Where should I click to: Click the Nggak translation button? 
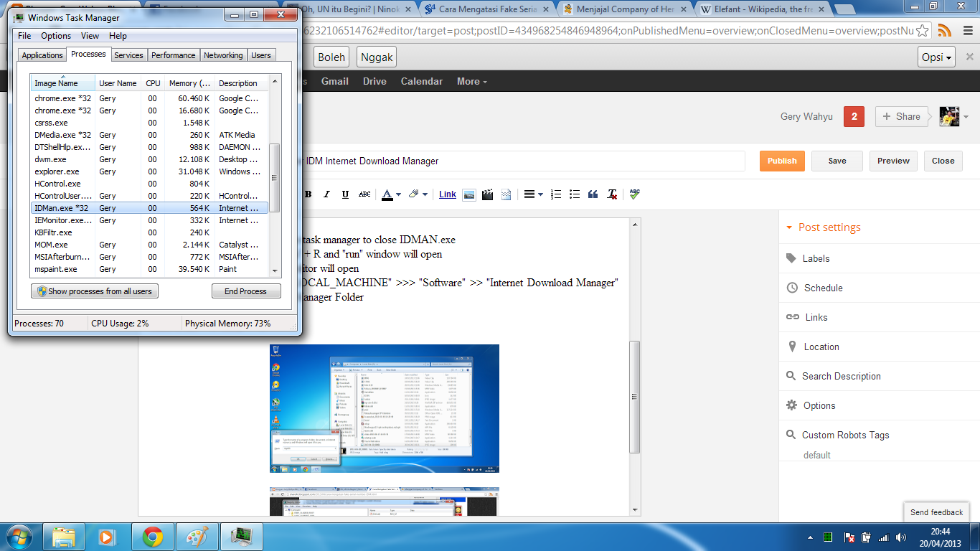click(x=377, y=57)
